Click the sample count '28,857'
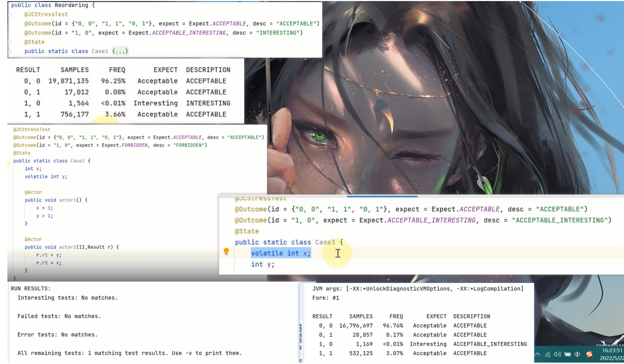The image size is (624, 364). (363, 335)
